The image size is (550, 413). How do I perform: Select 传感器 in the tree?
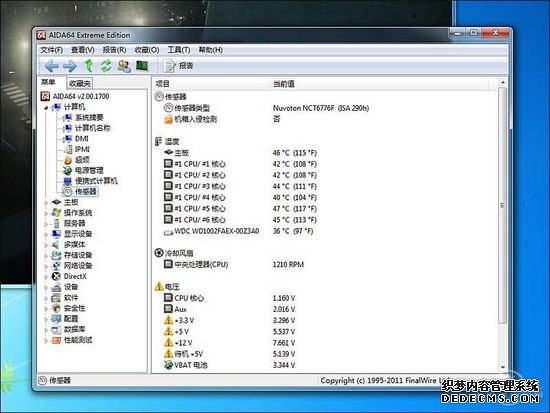click(x=86, y=192)
